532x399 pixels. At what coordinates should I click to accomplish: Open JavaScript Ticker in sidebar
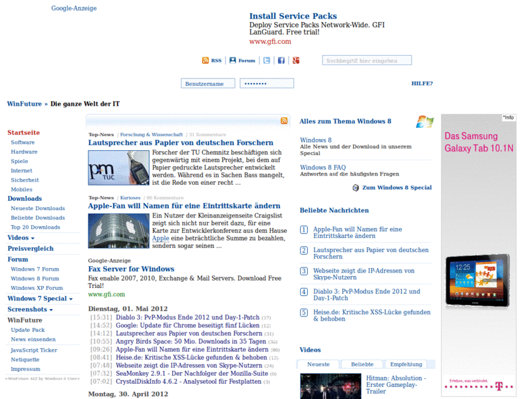[x=34, y=350]
